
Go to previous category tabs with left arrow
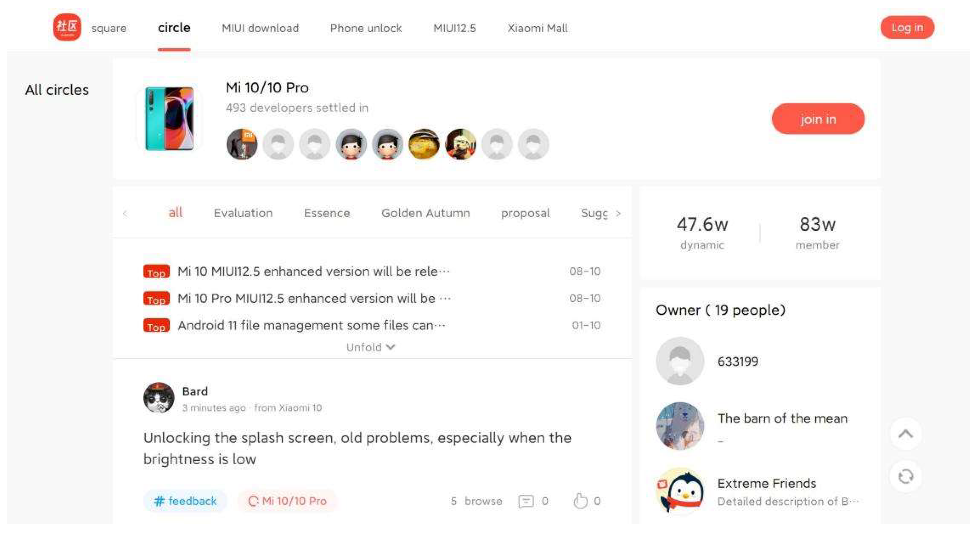click(125, 214)
